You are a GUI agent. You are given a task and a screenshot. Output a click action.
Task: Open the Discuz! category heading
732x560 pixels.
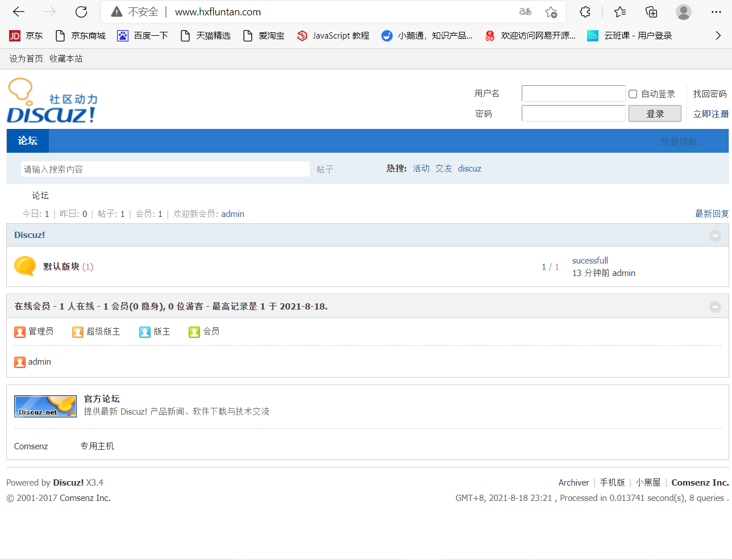click(30, 235)
